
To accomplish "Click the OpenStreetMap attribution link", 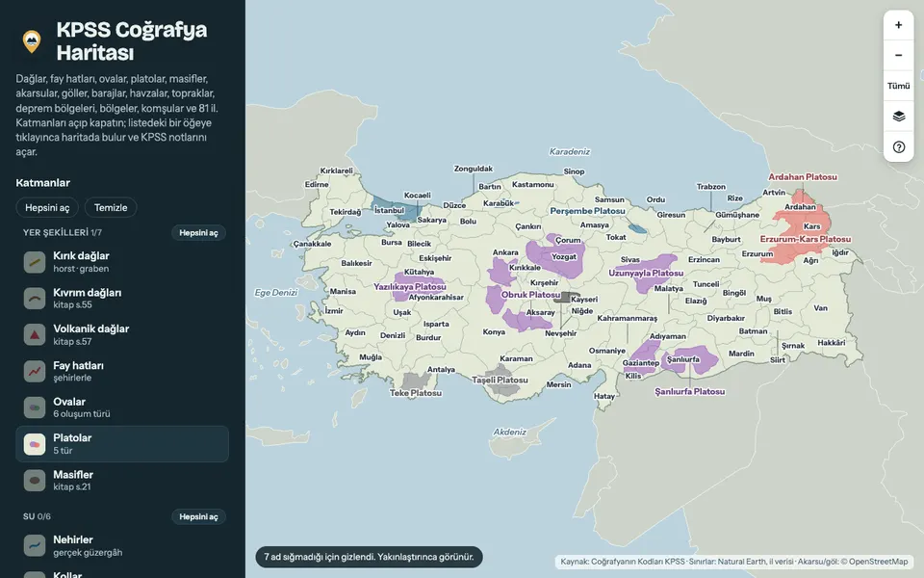I will 878,562.
